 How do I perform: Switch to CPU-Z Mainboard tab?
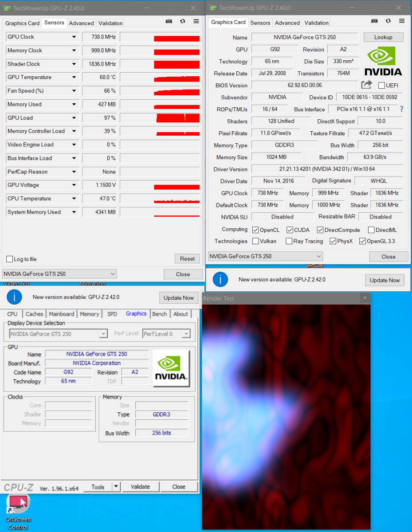pos(61,314)
